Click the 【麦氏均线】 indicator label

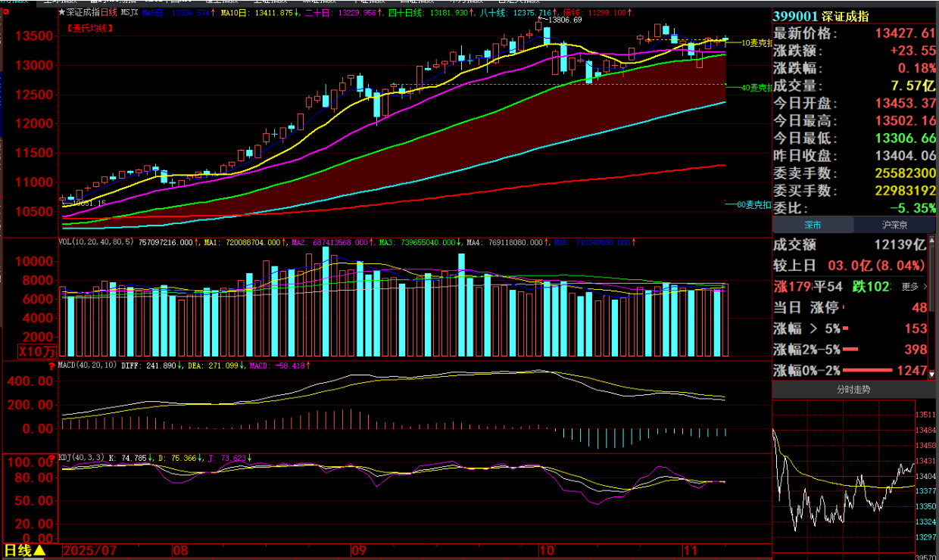(x=90, y=28)
